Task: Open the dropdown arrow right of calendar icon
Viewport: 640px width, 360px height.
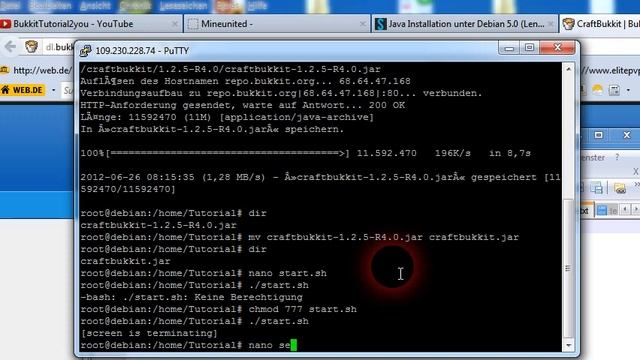Action: click(x=628, y=90)
